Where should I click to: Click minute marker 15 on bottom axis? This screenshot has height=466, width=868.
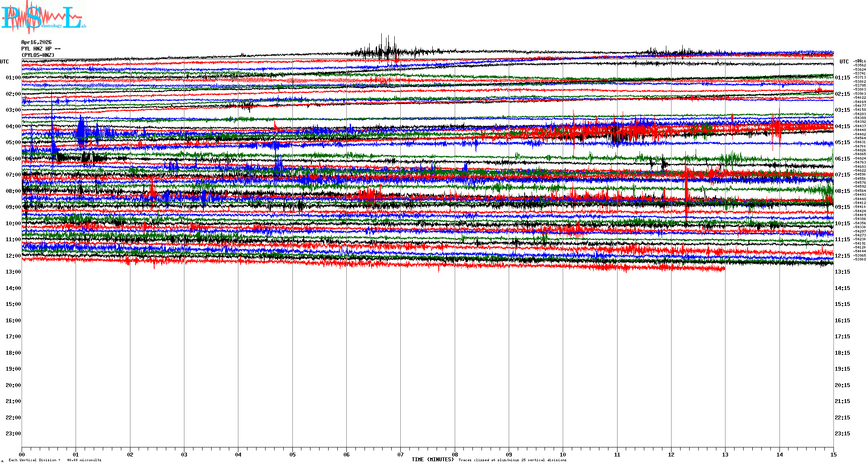(833, 454)
